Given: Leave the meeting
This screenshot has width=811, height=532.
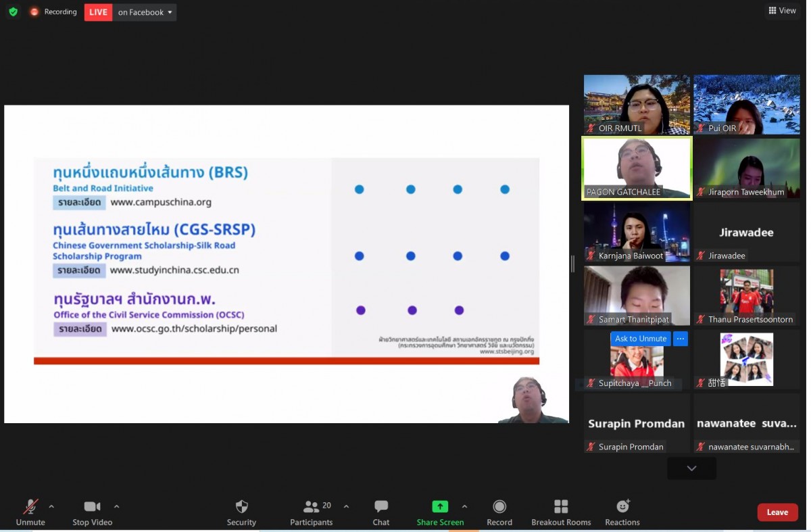Looking at the screenshot, I should point(777,512).
